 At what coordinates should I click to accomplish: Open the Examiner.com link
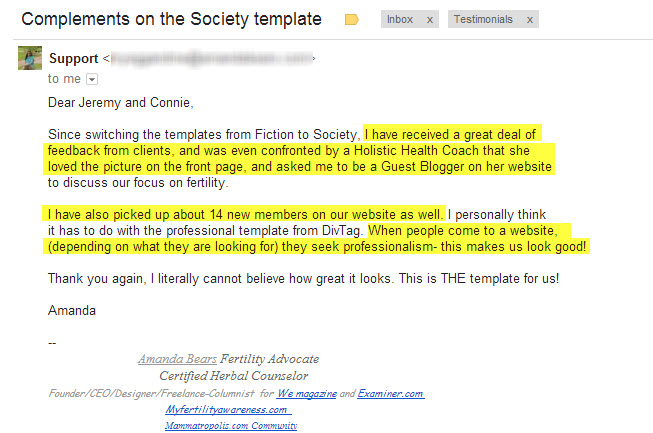click(x=391, y=393)
